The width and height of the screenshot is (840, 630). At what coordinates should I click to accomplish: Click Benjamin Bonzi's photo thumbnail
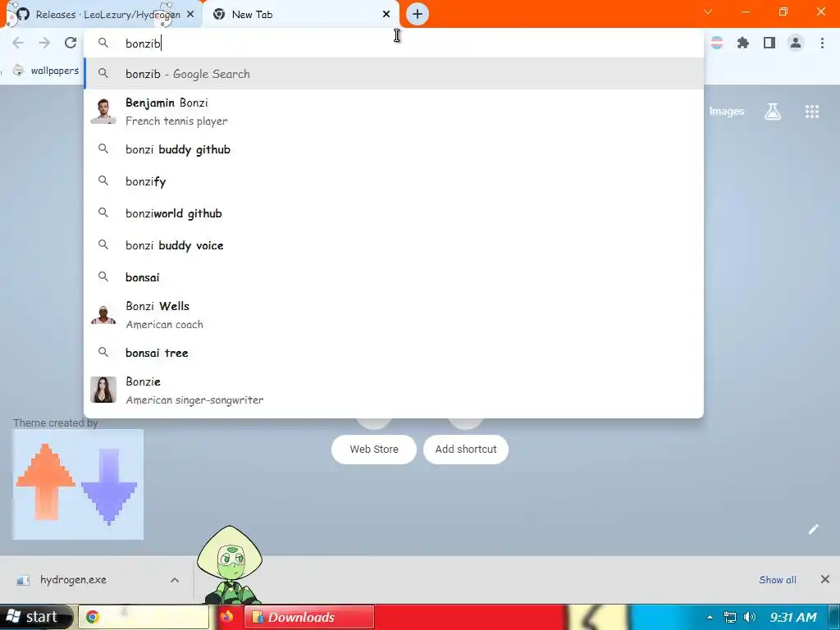(103, 111)
